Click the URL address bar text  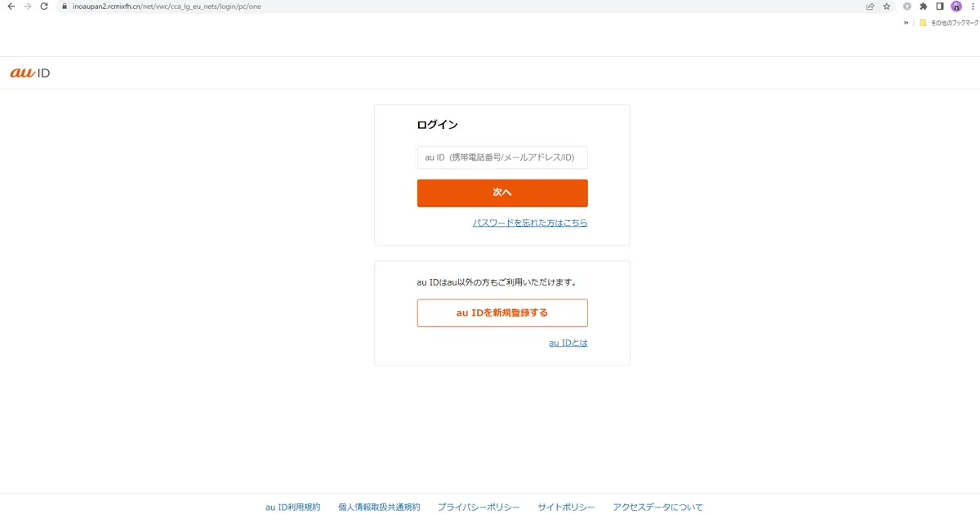tap(167, 7)
